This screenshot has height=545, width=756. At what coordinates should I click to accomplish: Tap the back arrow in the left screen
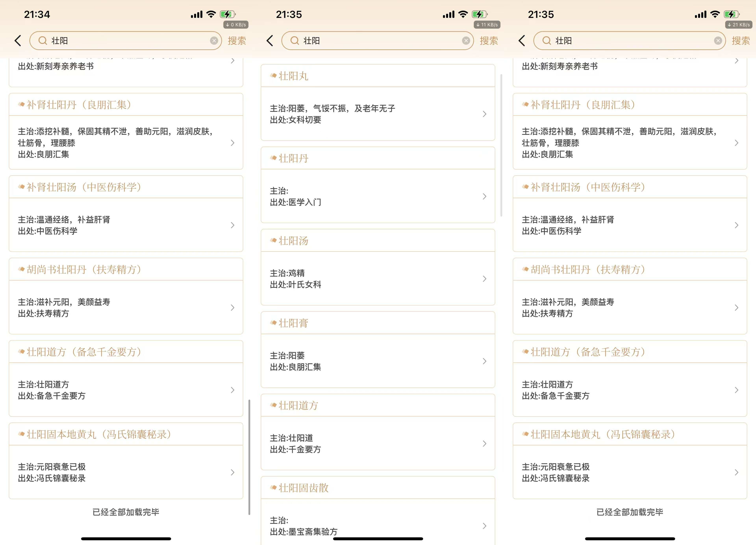tap(18, 41)
